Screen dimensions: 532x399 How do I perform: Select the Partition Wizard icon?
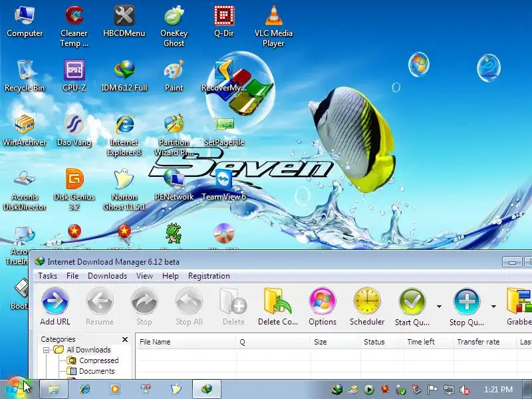(174, 135)
